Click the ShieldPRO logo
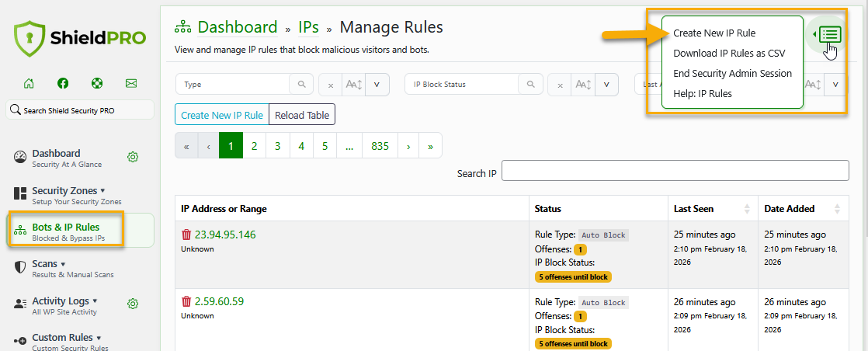The image size is (868, 351). click(80, 38)
